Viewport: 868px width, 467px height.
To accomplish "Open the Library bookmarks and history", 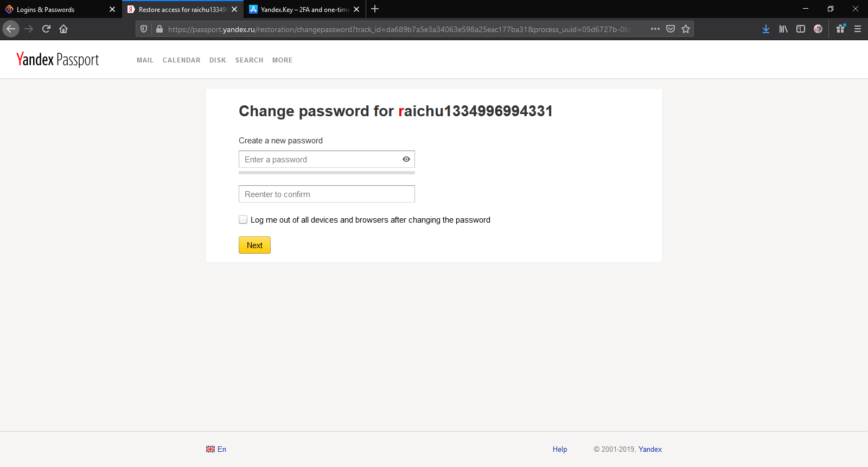I will [783, 29].
